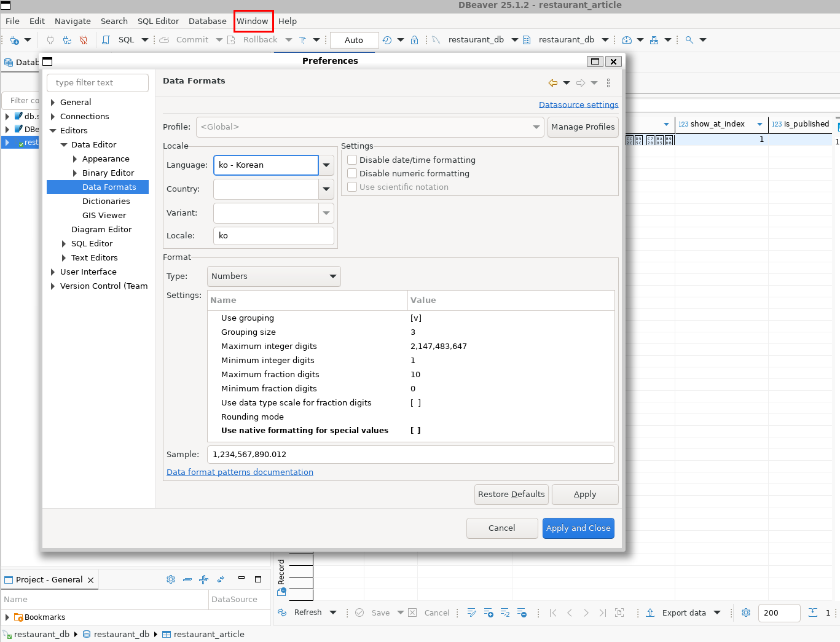840x642 pixels.
Task: Click the Preferences back arrow icon
Action: tap(553, 83)
